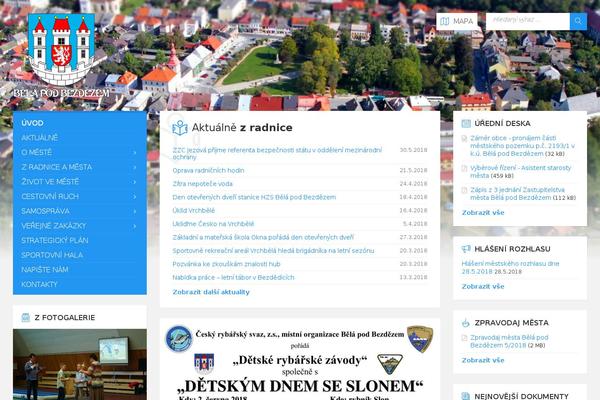Open SPORTOVNÍ HALA menu item

coord(52,255)
